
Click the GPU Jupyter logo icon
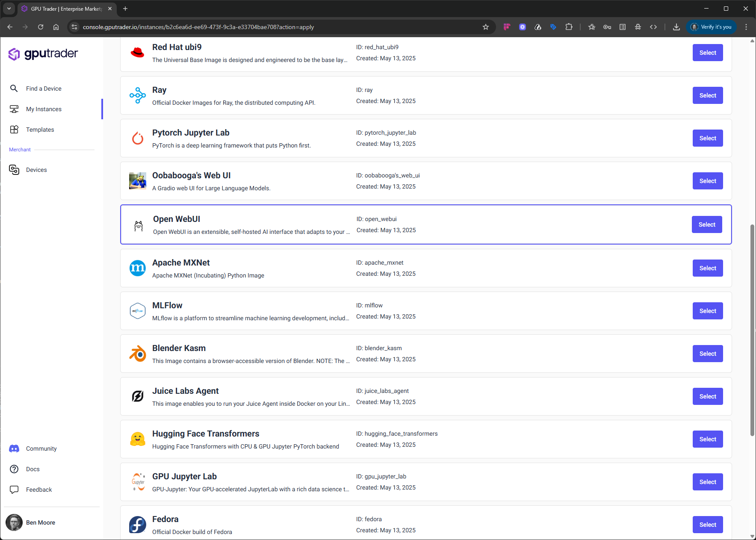tap(138, 482)
